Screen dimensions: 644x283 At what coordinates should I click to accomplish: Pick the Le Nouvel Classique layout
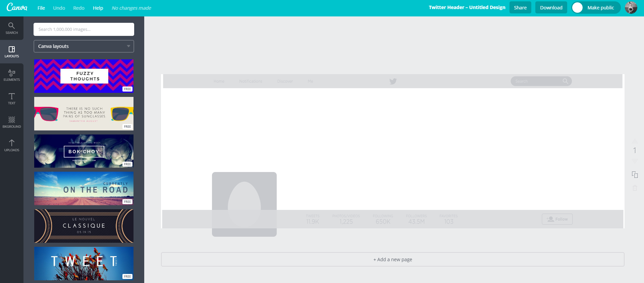pyautogui.click(x=84, y=226)
